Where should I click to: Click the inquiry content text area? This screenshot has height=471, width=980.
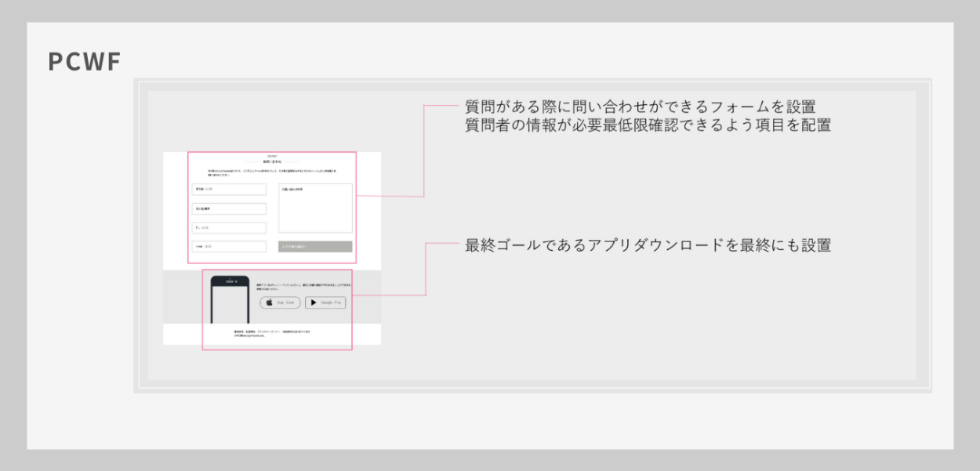(x=315, y=208)
